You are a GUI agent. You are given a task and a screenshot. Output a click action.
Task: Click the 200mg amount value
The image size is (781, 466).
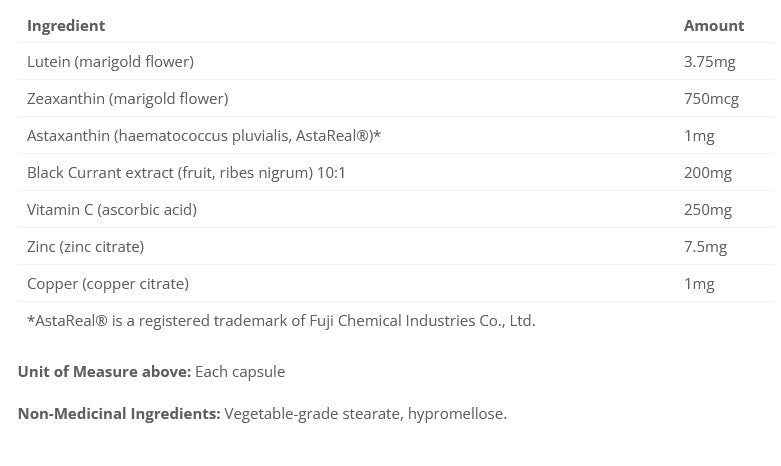[707, 173]
